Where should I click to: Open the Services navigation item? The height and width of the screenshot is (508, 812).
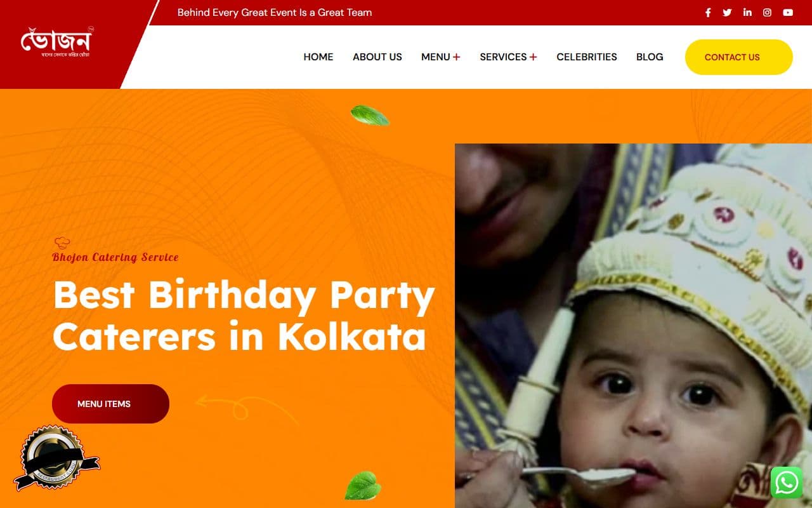coord(503,57)
